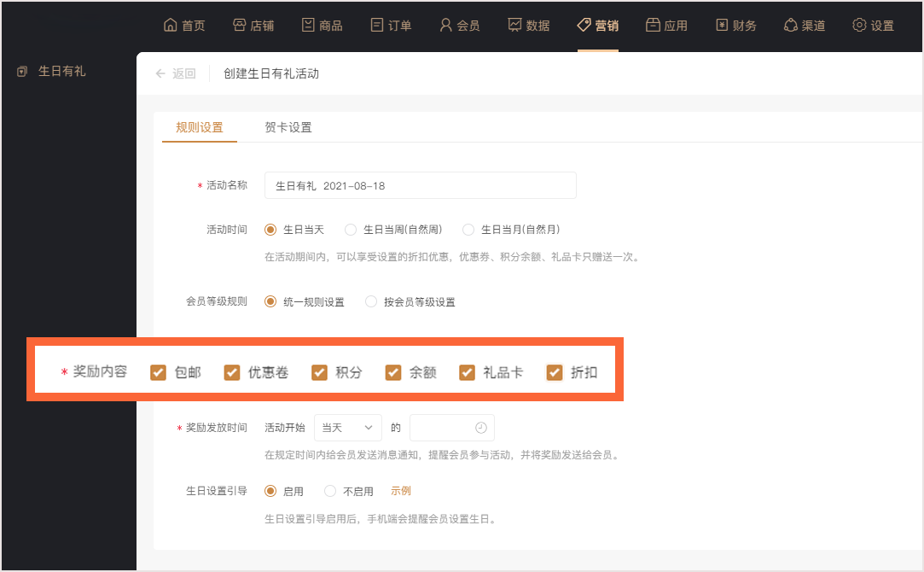Open the 示例 example link
The image size is (924, 572).
[x=401, y=491]
